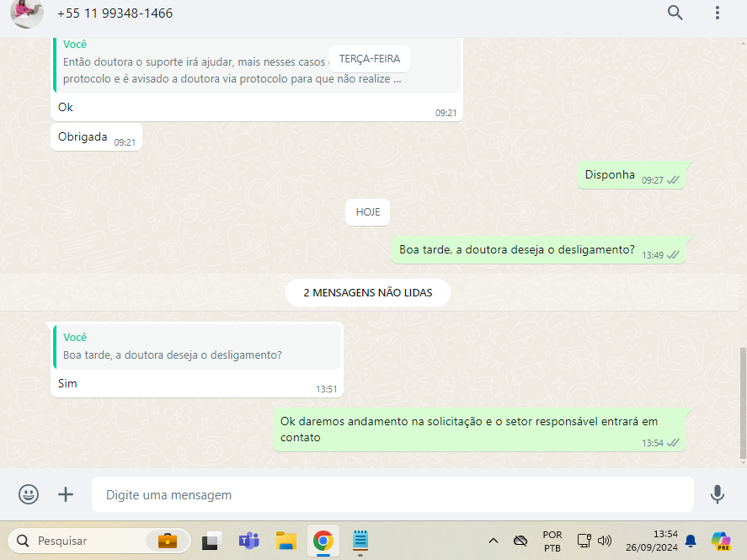
Task: Click the 'Disponha' sent message
Action: (x=632, y=175)
